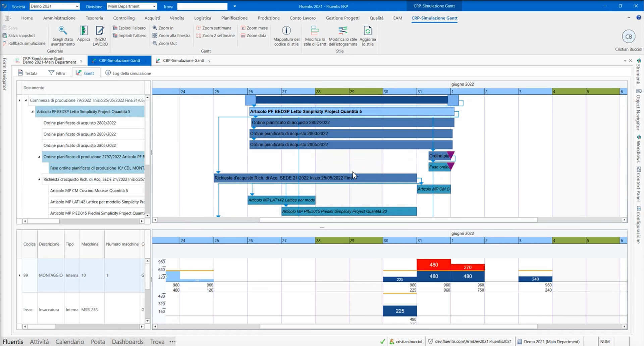Image resolution: width=644 pixels, height=346 pixels.
Task: Open the Logistica ribbon tab
Action: coord(203,18)
